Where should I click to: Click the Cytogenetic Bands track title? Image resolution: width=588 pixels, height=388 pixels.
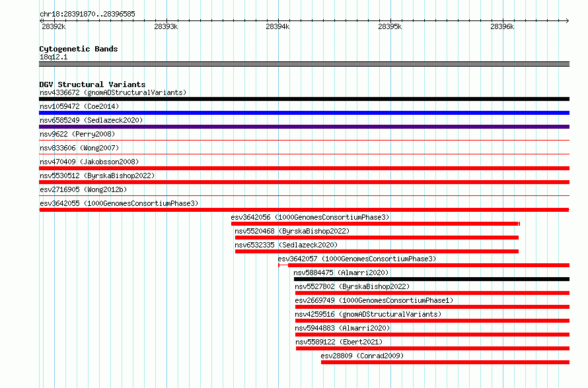(79, 49)
